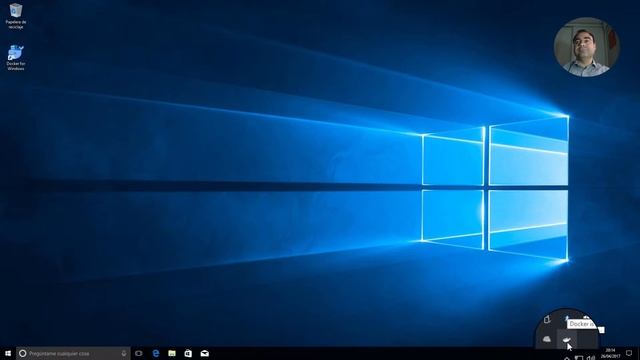Screen dimensions: 640x360
Task: Click the Docker whale tray icon
Action: (567, 340)
